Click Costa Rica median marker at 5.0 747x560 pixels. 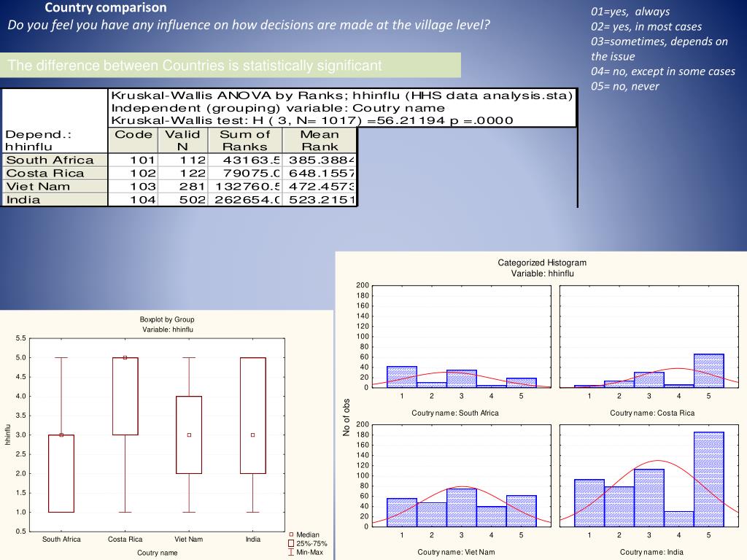(125, 357)
